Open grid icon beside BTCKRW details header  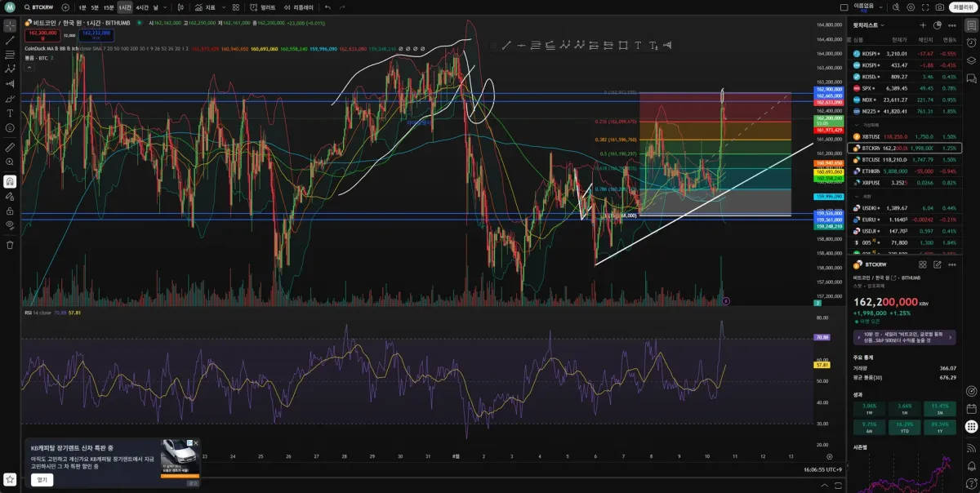[923, 264]
